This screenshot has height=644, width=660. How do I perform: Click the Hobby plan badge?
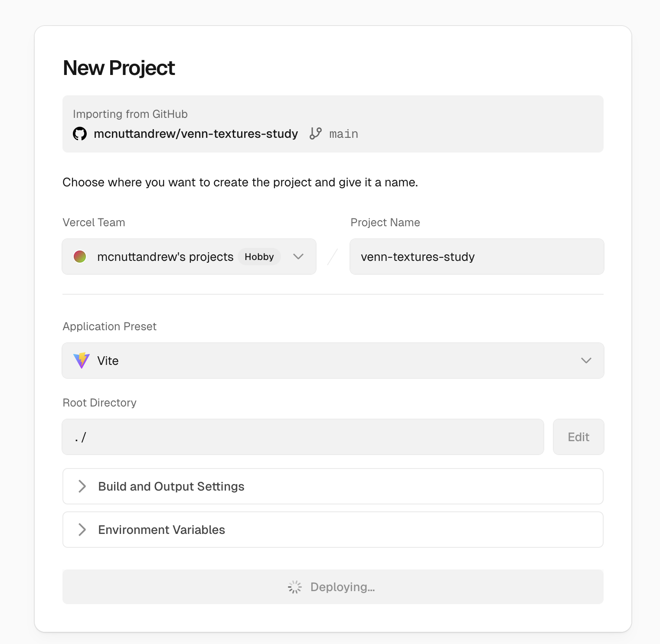pos(259,257)
